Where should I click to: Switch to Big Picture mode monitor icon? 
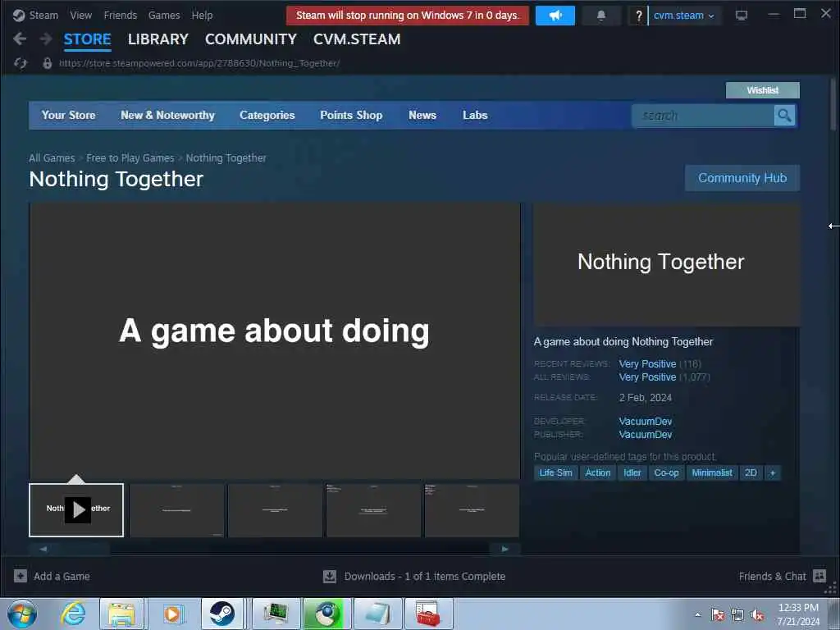click(x=742, y=15)
